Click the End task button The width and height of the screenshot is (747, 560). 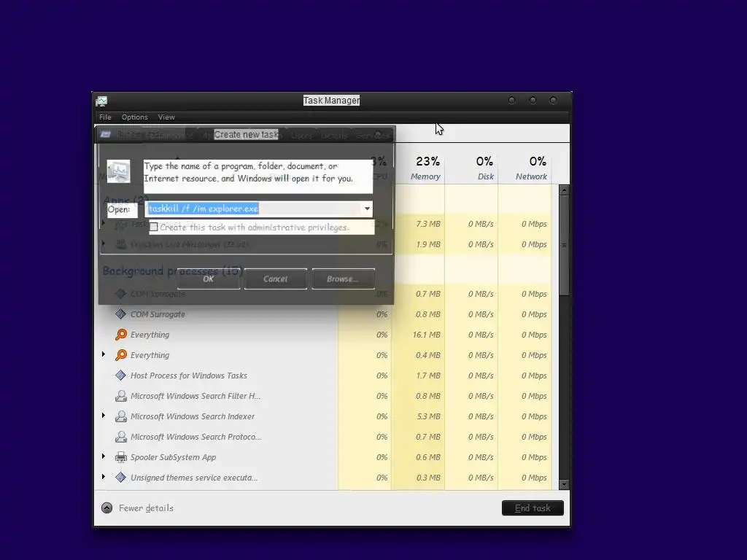coord(533,508)
